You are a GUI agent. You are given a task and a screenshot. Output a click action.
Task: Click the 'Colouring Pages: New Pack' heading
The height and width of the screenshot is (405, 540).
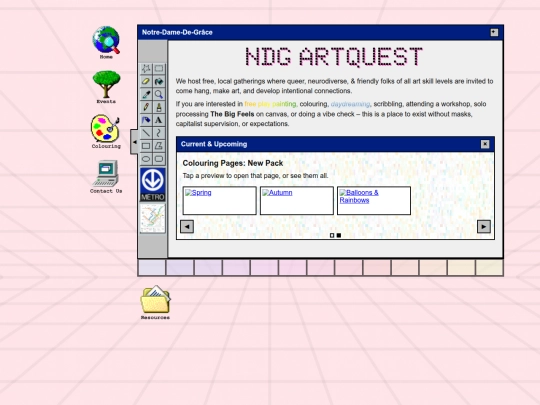(x=233, y=163)
